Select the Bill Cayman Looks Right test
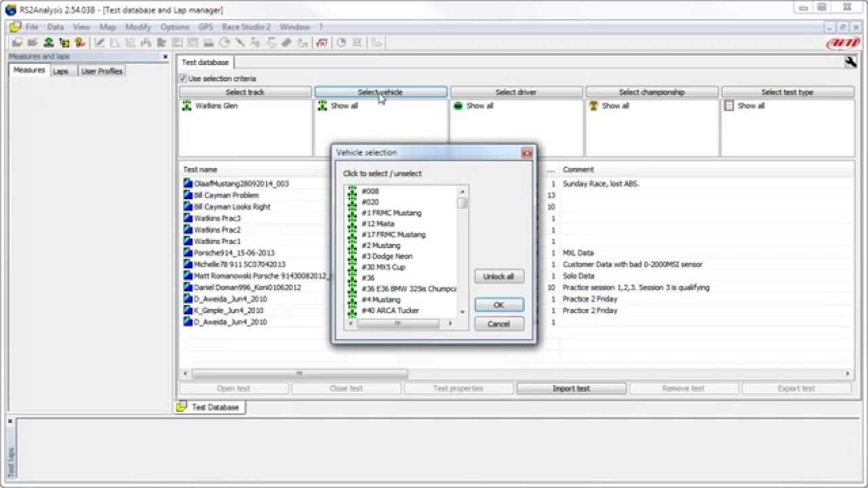The width and height of the screenshot is (868, 488). pyautogui.click(x=232, y=207)
